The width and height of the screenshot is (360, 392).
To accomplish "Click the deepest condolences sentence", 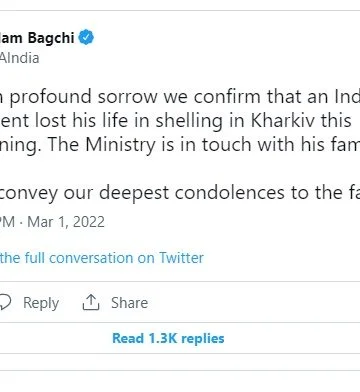I will (x=180, y=193).
